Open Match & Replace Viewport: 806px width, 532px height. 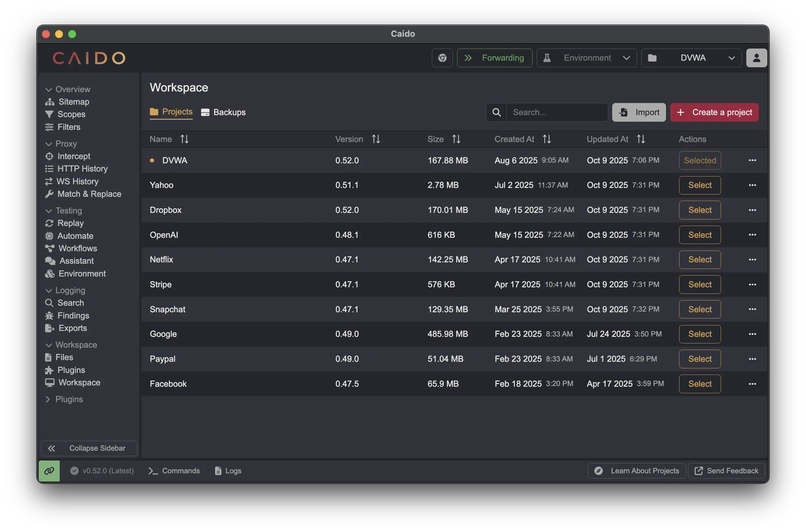(x=83, y=194)
